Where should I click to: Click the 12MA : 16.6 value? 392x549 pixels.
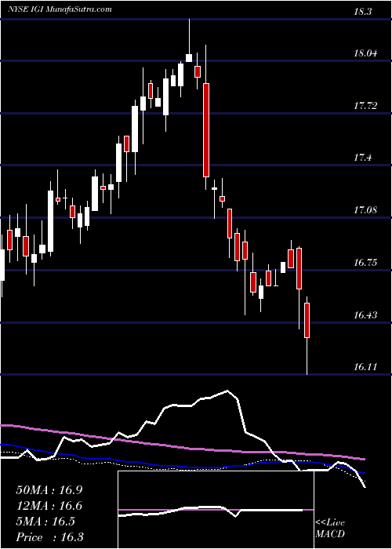(x=49, y=505)
